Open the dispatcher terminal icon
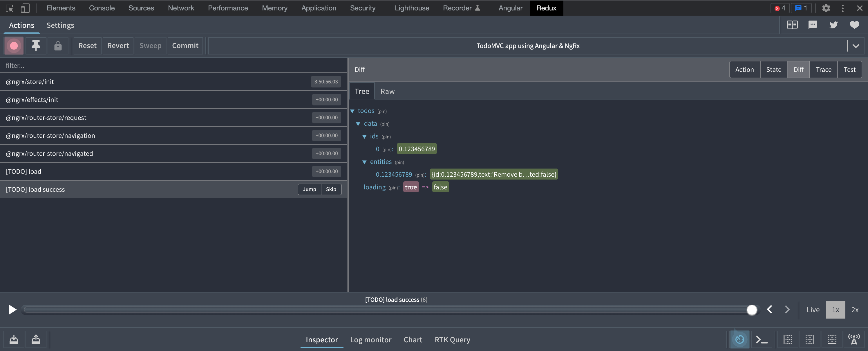Viewport: 868px width, 351px height. point(761,339)
